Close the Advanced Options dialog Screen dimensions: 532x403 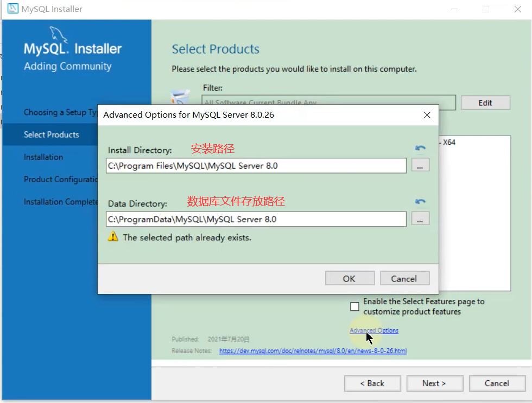[427, 115]
